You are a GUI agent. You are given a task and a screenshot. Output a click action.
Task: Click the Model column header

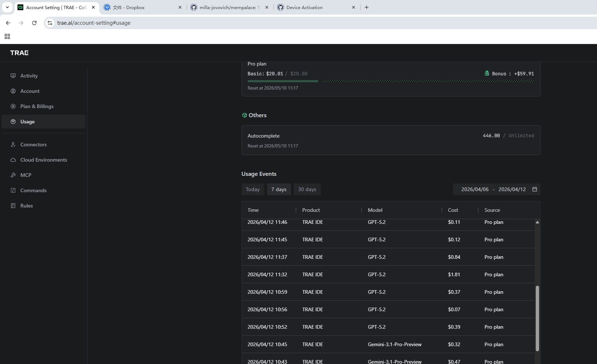pos(375,210)
